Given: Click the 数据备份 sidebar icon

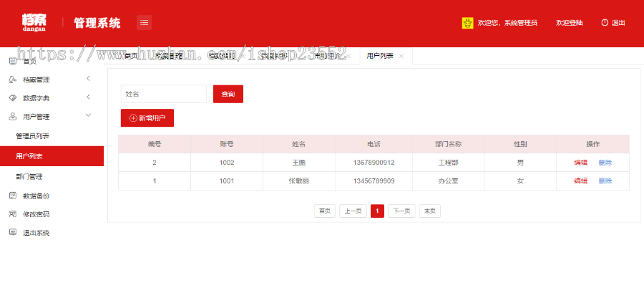Looking at the screenshot, I should coord(12,196).
